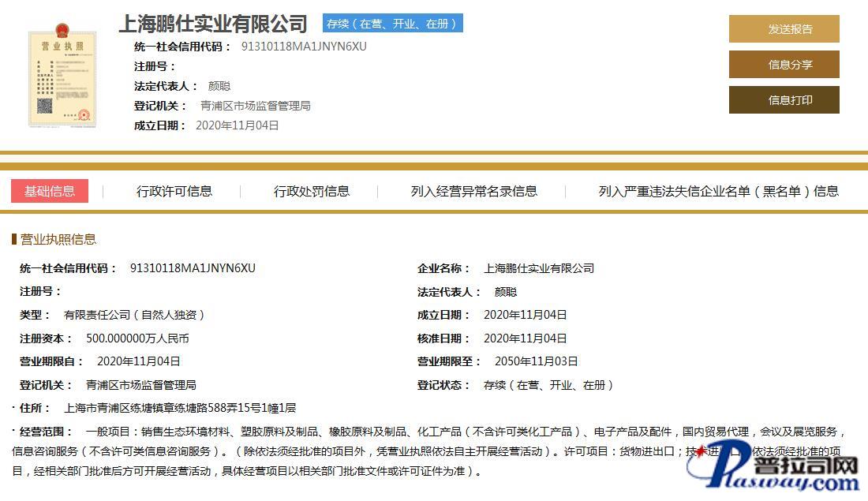868x501 pixels.
Task: Click the 企业名称 value in license details
Action: coord(538,268)
